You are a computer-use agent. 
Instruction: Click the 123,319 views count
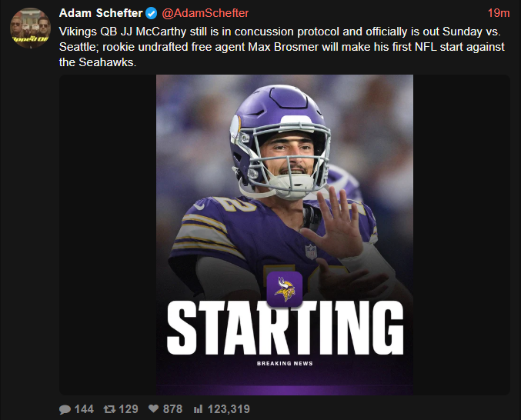(229, 409)
